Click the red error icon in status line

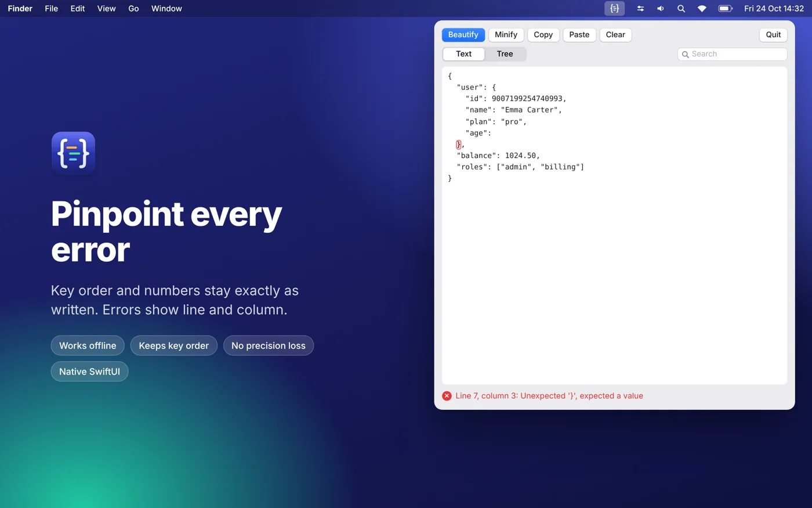(x=447, y=396)
